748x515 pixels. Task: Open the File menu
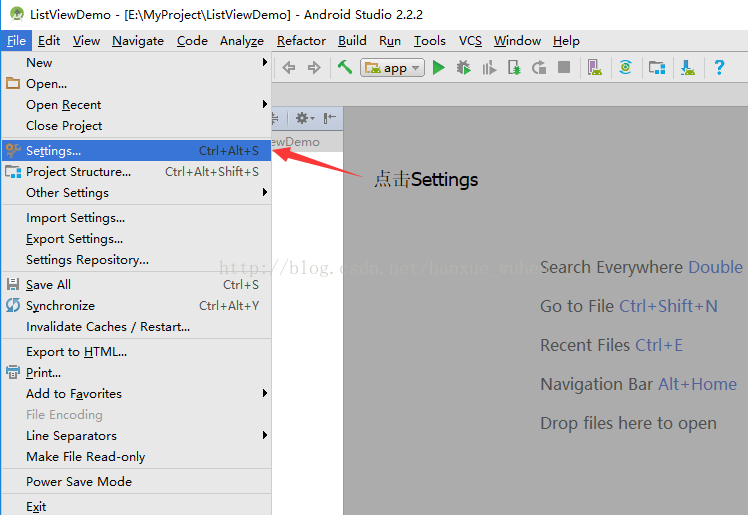coord(16,41)
